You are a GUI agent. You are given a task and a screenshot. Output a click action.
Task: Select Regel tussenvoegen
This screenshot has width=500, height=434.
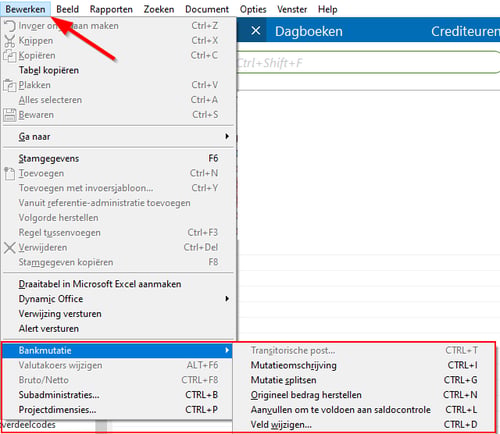(x=119, y=233)
